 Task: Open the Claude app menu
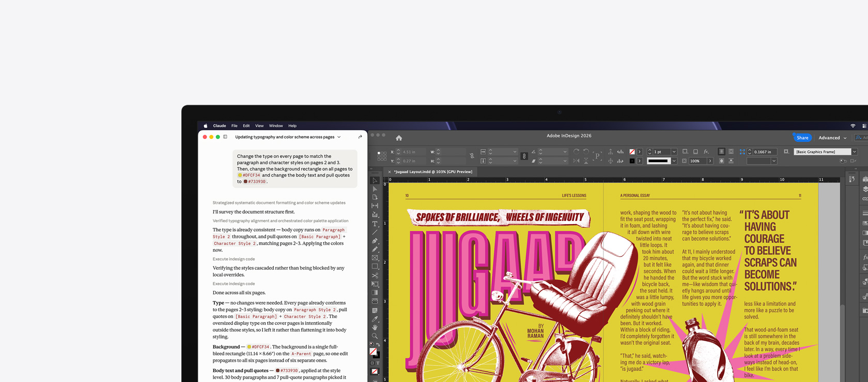click(x=220, y=126)
